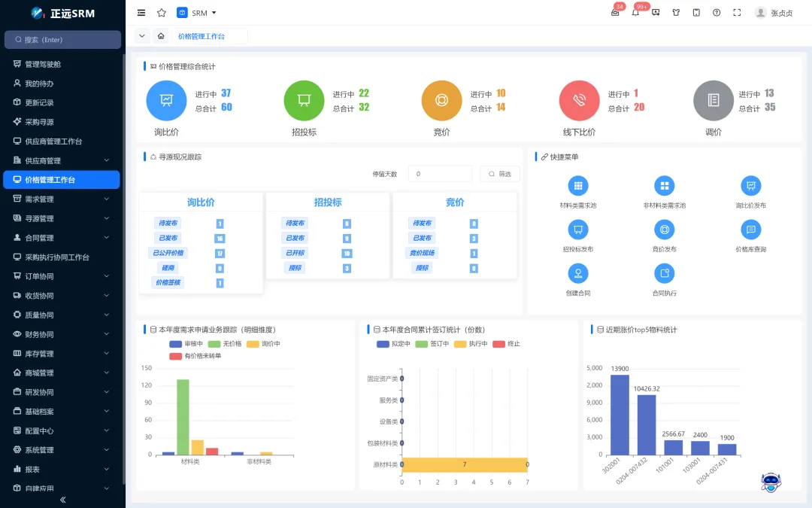Open the mail inbox icon with badge 34

coord(615,13)
